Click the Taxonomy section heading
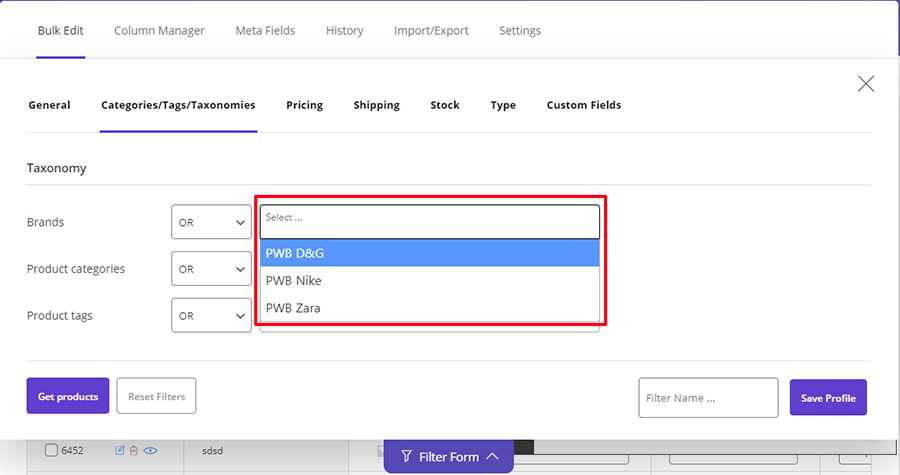The height and width of the screenshot is (475, 900). click(56, 168)
